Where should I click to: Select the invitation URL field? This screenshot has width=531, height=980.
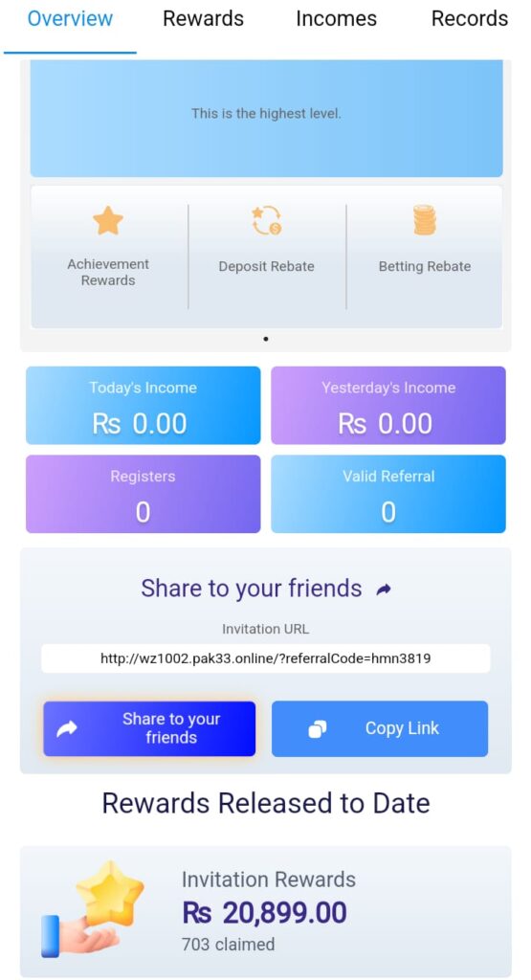pyautogui.click(x=266, y=658)
